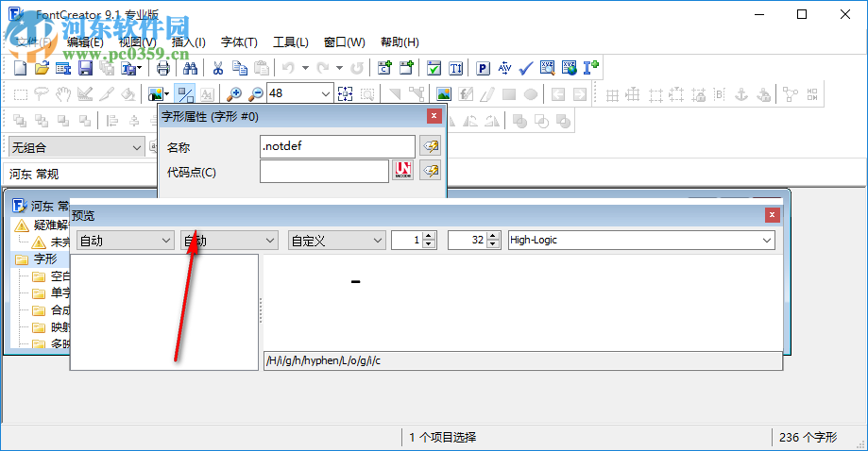This screenshot has width=868, height=451.
Task: Open the 编辑(E) menu
Action: 85,42
